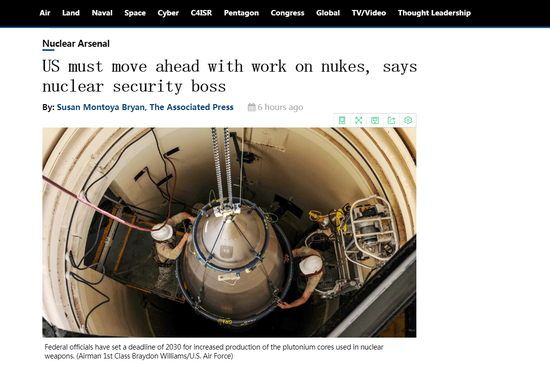Open the Congress section
550x368 pixels.
coord(287,13)
